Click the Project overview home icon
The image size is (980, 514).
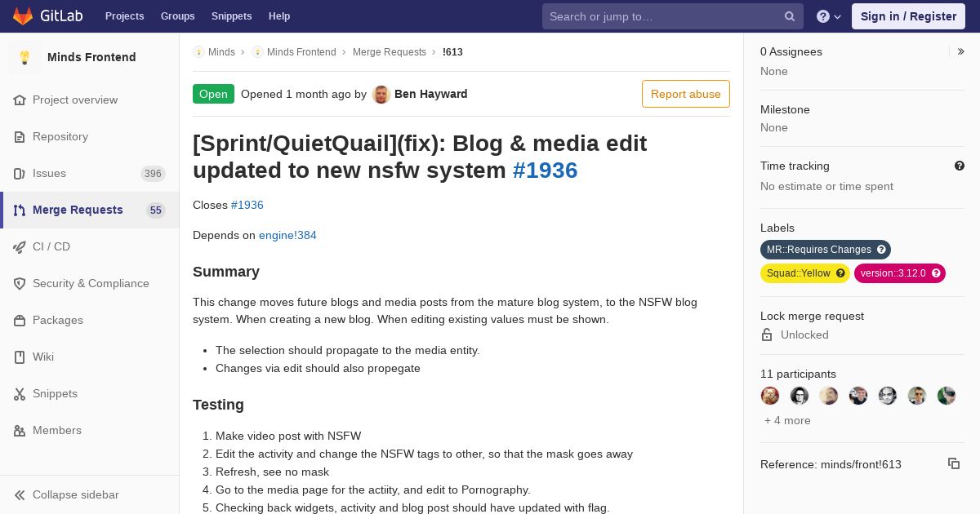click(20, 100)
